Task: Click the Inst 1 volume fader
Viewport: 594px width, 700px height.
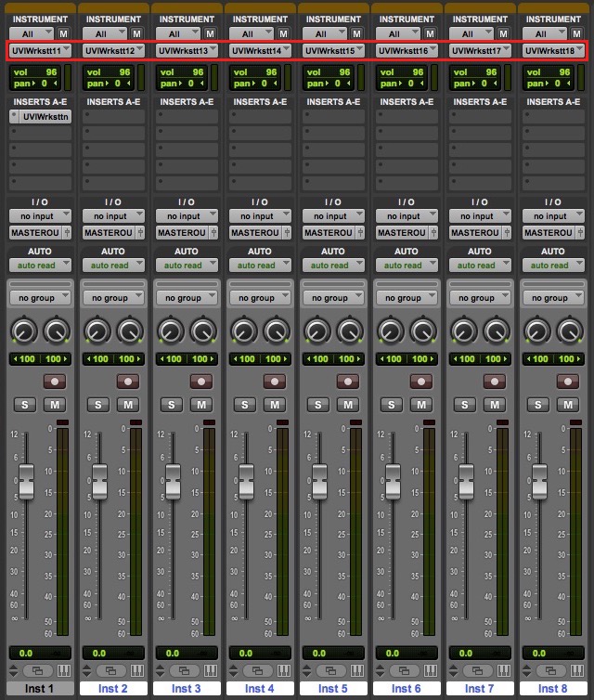Action: [x=26, y=482]
